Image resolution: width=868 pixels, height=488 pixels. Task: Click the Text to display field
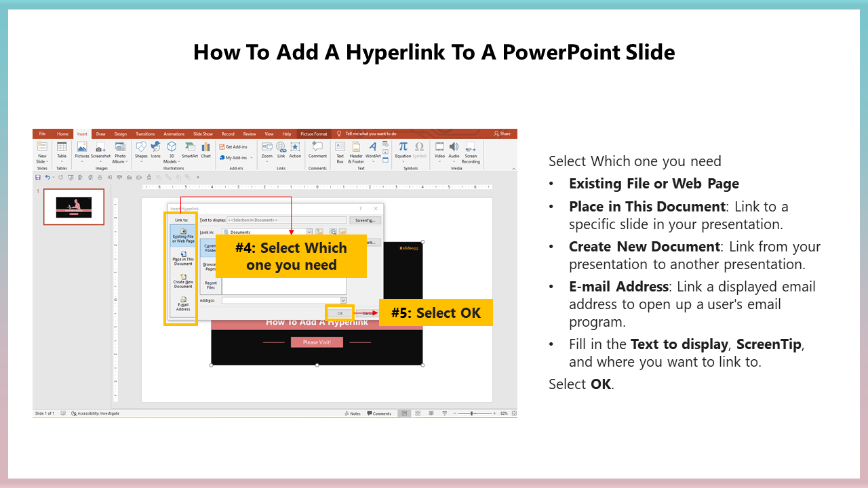286,220
